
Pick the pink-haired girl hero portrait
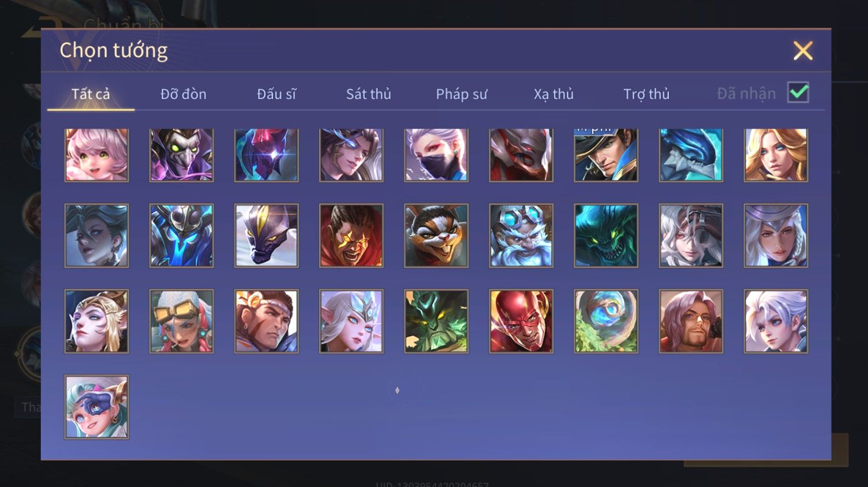(97, 155)
